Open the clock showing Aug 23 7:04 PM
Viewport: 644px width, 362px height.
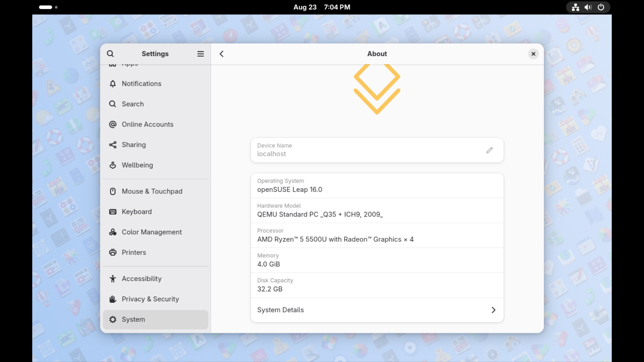(x=322, y=7)
